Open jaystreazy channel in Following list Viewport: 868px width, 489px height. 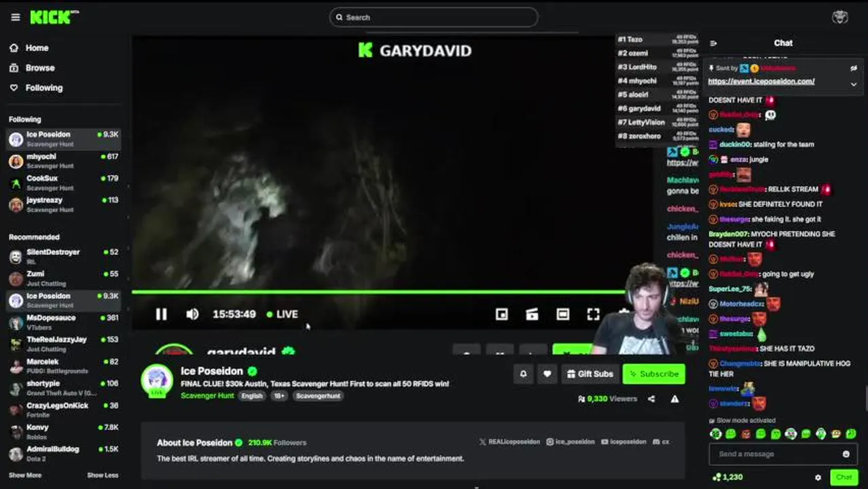63,204
